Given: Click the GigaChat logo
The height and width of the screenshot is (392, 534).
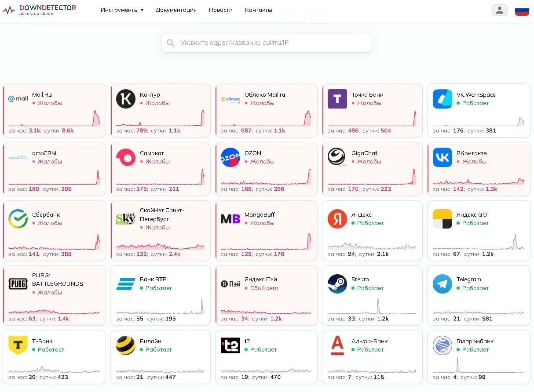Looking at the screenshot, I should [x=337, y=157].
